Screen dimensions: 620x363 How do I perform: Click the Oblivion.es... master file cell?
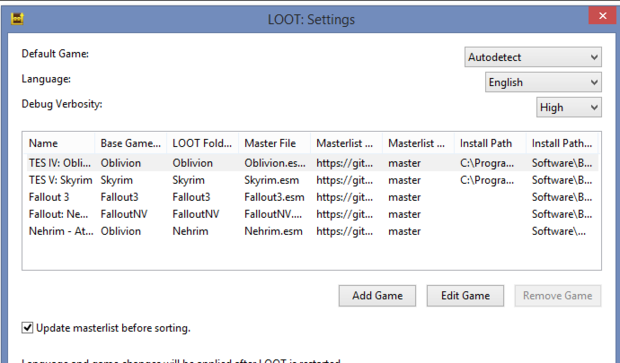pyautogui.click(x=275, y=163)
